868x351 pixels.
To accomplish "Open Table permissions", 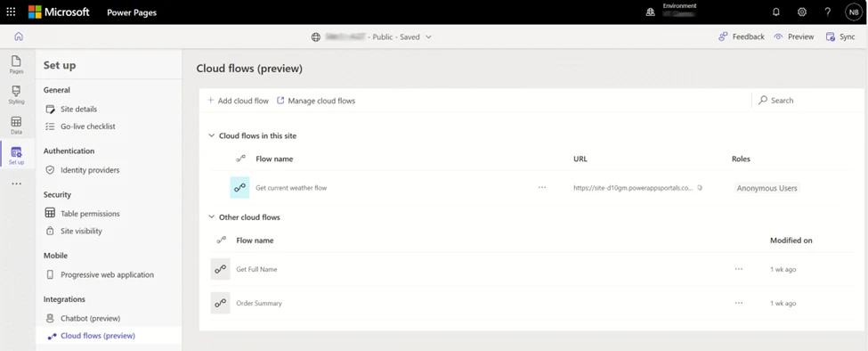I will 83,213.
